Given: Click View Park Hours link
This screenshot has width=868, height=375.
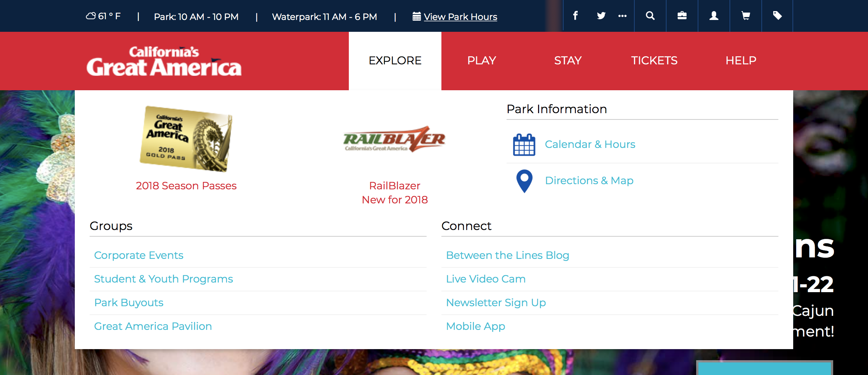Looking at the screenshot, I should tap(460, 17).
